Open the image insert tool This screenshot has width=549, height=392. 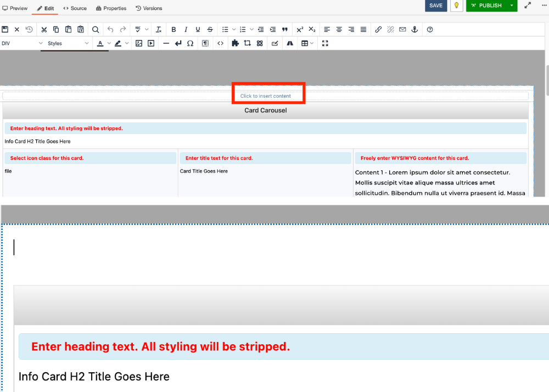[x=139, y=43]
